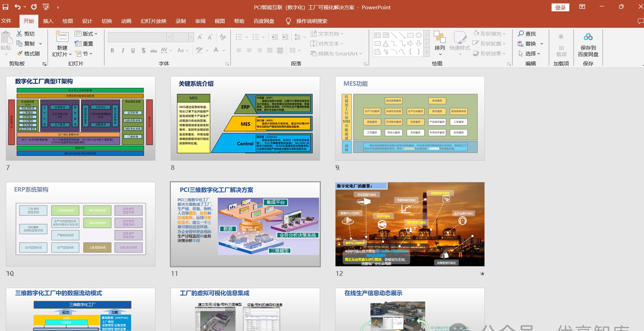Click the Undo arrow icon
Viewport: 644px width, 331px height.
(17, 7)
